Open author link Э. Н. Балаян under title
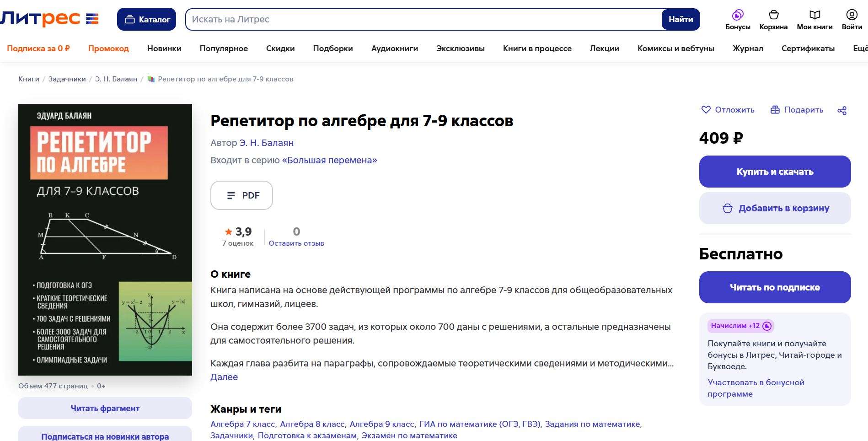The height and width of the screenshot is (441, 868). point(267,143)
